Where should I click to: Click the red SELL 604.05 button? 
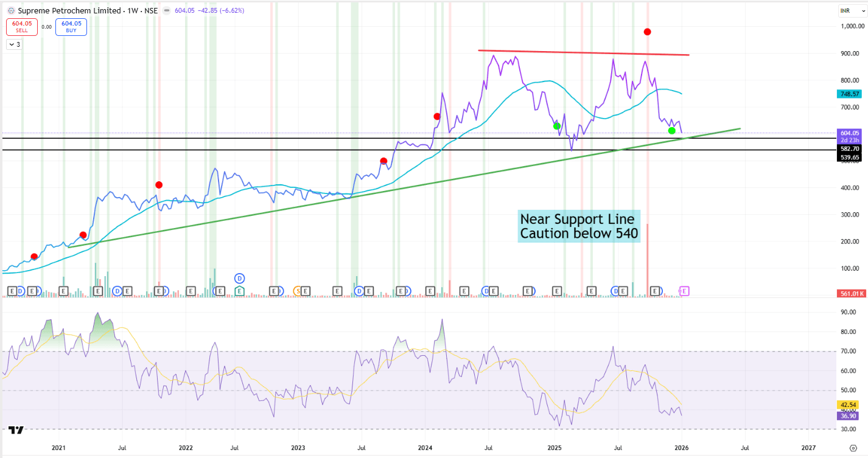tap(22, 27)
